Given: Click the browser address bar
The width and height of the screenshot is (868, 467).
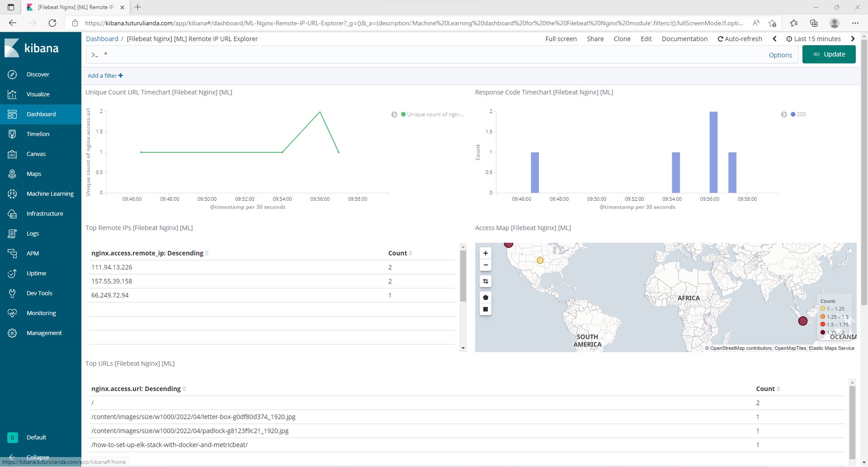Looking at the screenshot, I should (414, 23).
